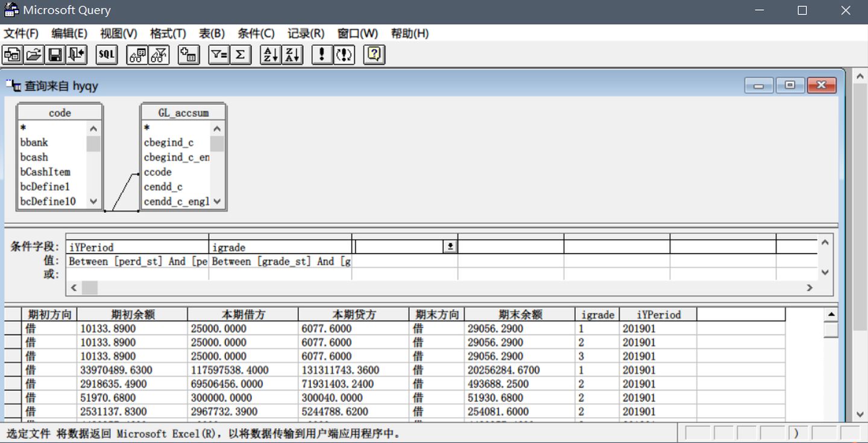The height and width of the screenshot is (443, 868).
Task: Select ccode field in GL_accsum table
Action: pos(158,172)
